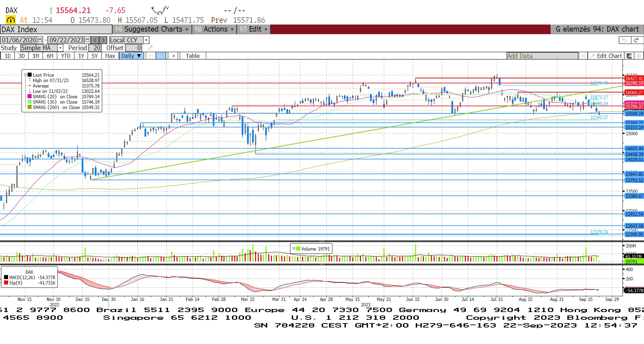Switch to Table view
The height and width of the screenshot is (344, 644).
(x=193, y=56)
